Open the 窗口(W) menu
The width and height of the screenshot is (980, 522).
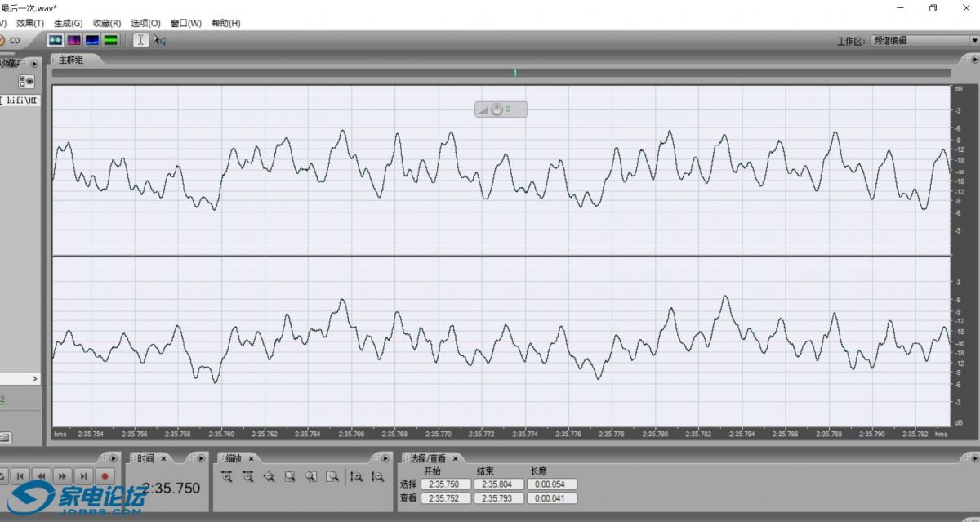(185, 23)
